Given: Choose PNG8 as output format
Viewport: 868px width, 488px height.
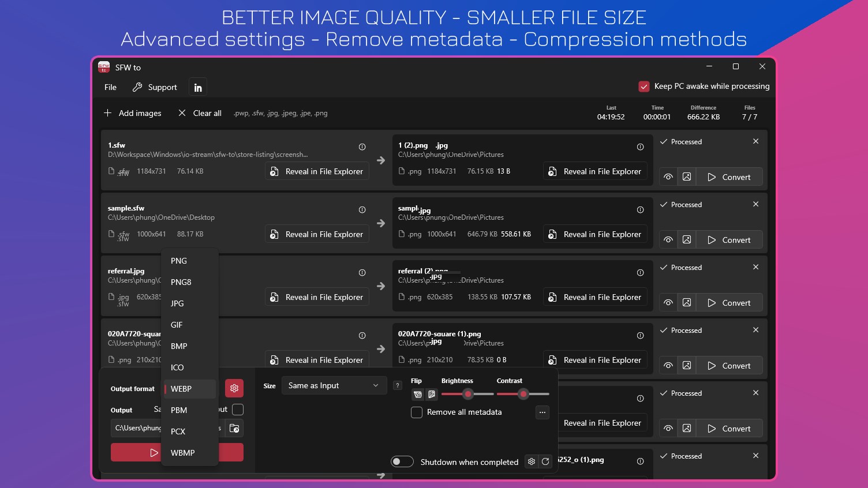Looking at the screenshot, I should click(181, 282).
